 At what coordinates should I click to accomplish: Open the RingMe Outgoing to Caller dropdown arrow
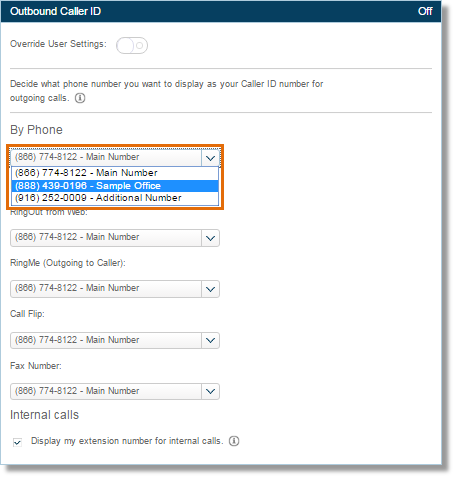click(x=210, y=289)
